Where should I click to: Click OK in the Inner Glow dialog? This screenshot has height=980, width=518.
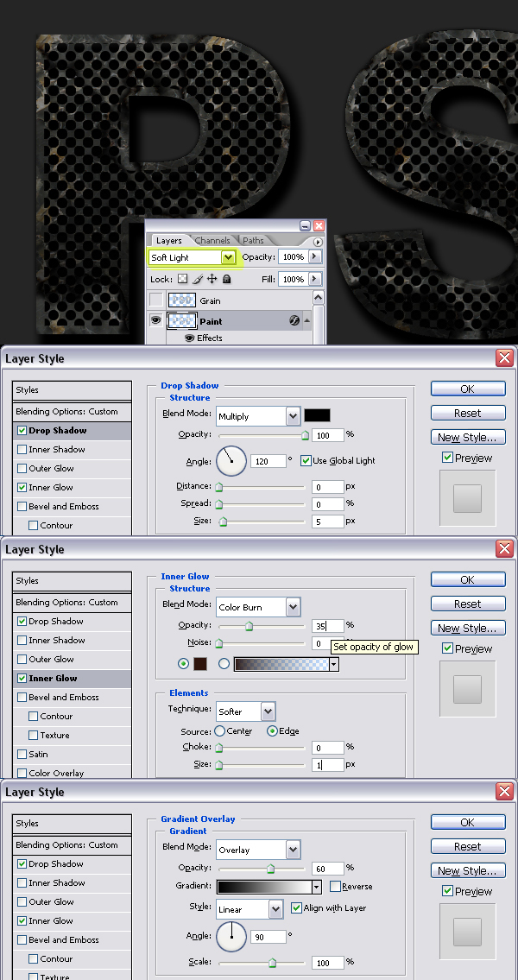(x=468, y=579)
